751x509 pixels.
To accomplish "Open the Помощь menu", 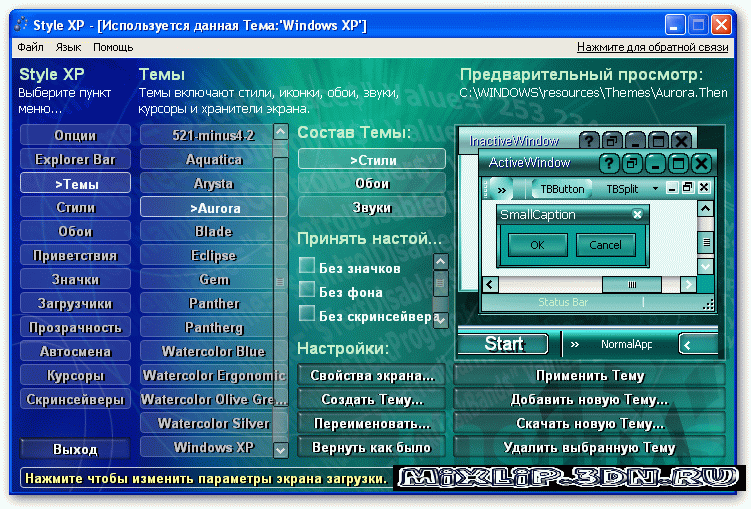I will point(113,47).
